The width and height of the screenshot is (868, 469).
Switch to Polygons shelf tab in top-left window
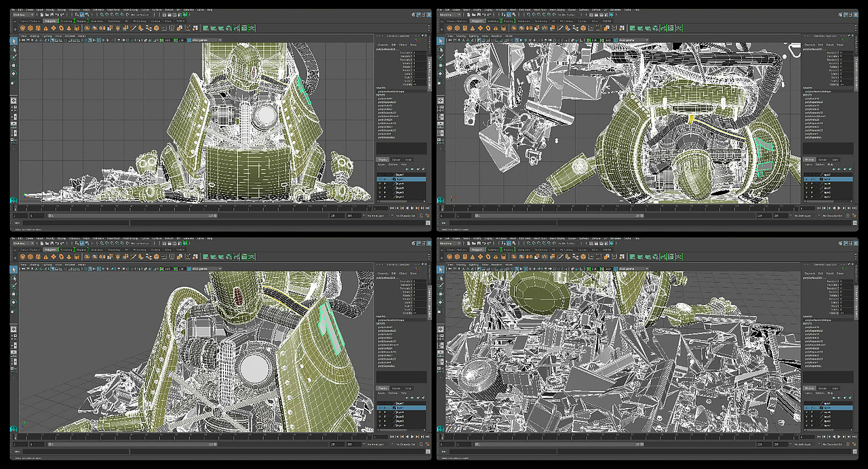[x=50, y=21]
